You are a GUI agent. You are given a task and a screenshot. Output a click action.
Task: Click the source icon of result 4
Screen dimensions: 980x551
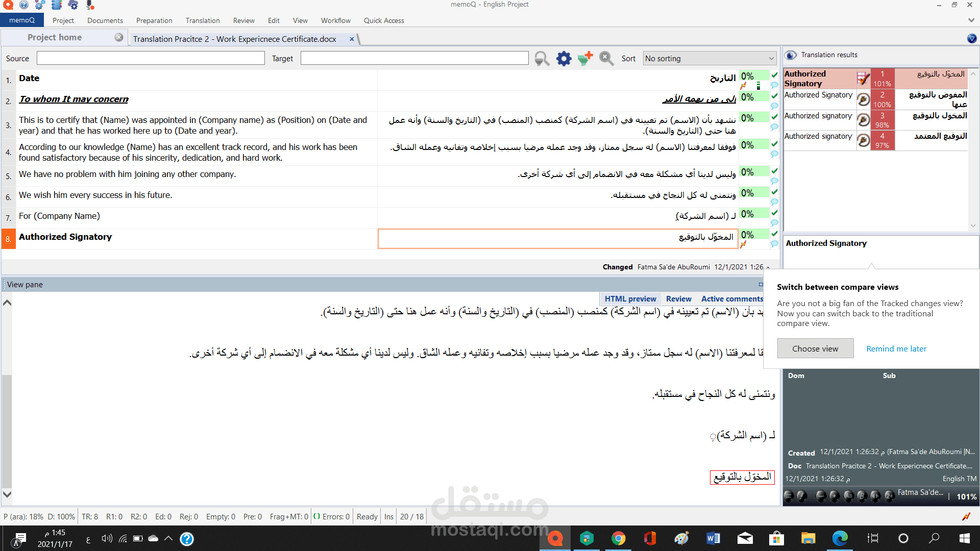[863, 140]
